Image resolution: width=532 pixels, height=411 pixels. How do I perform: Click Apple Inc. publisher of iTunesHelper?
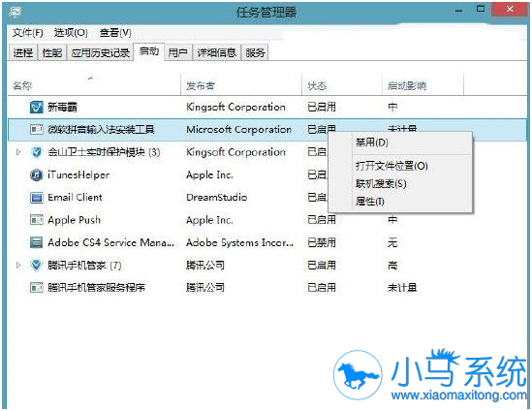click(x=209, y=174)
